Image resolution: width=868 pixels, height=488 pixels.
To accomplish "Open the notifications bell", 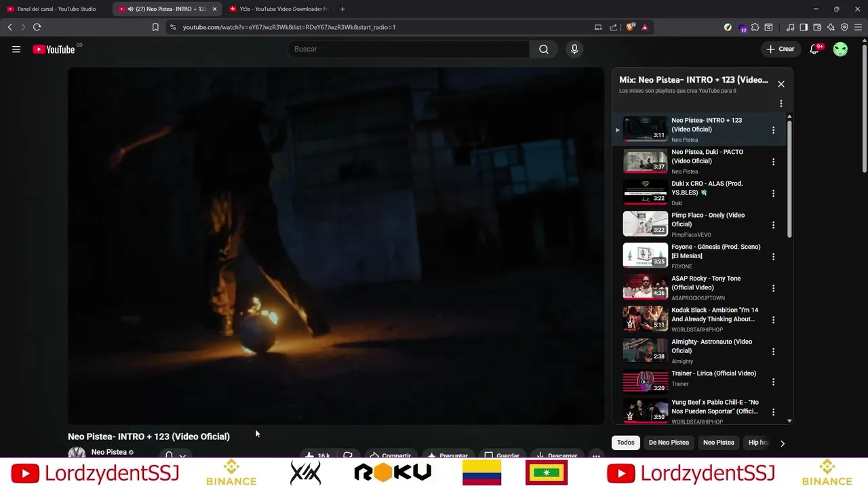I will [814, 49].
